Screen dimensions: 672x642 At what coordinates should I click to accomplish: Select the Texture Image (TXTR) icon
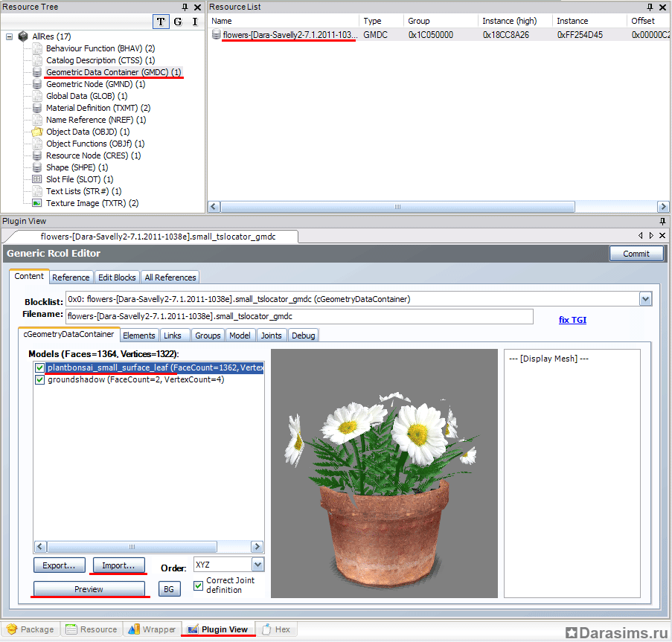(37, 203)
